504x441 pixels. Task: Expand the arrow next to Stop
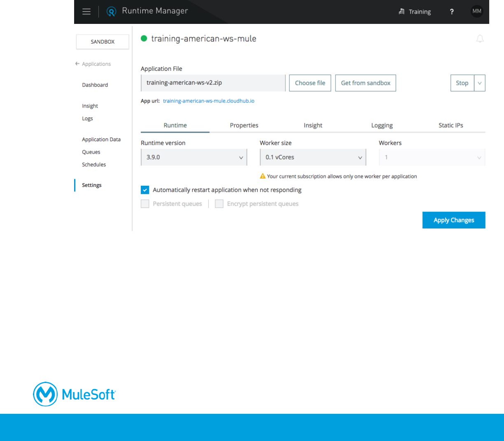(x=480, y=83)
